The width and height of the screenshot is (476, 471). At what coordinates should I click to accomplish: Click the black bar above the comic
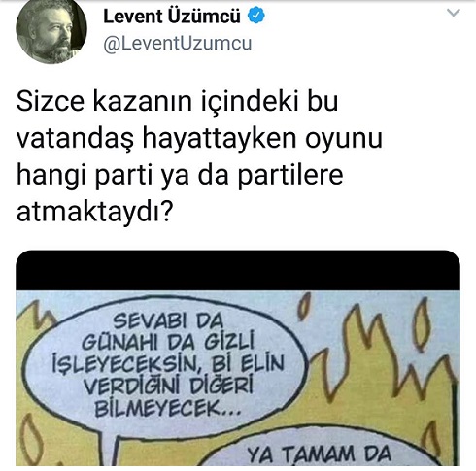238,270
